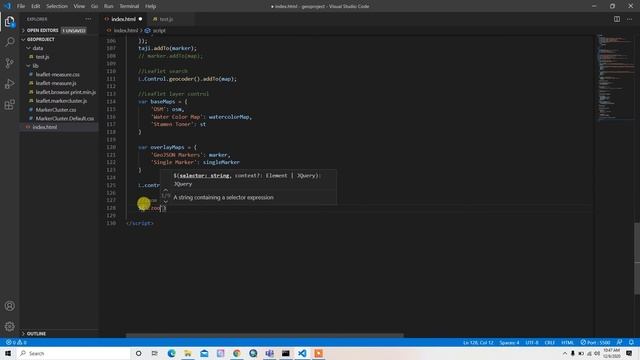Click script in the breadcrumb
The height and width of the screenshot is (360, 640).
[x=159, y=30]
